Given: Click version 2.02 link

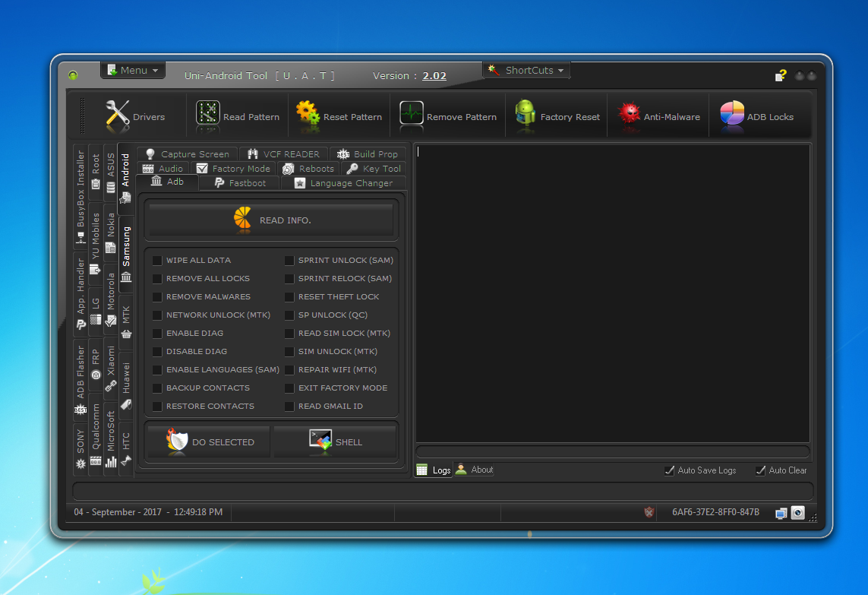Looking at the screenshot, I should pyautogui.click(x=434, y=76).
